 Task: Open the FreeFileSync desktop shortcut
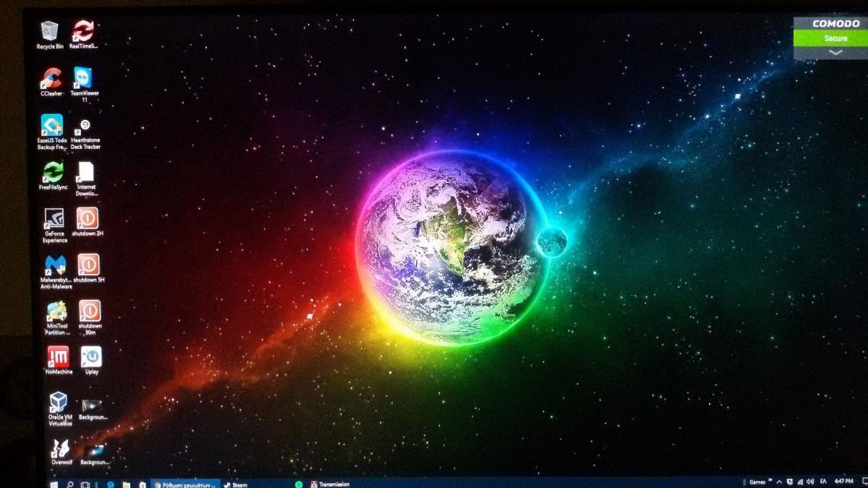click(53, 176)
